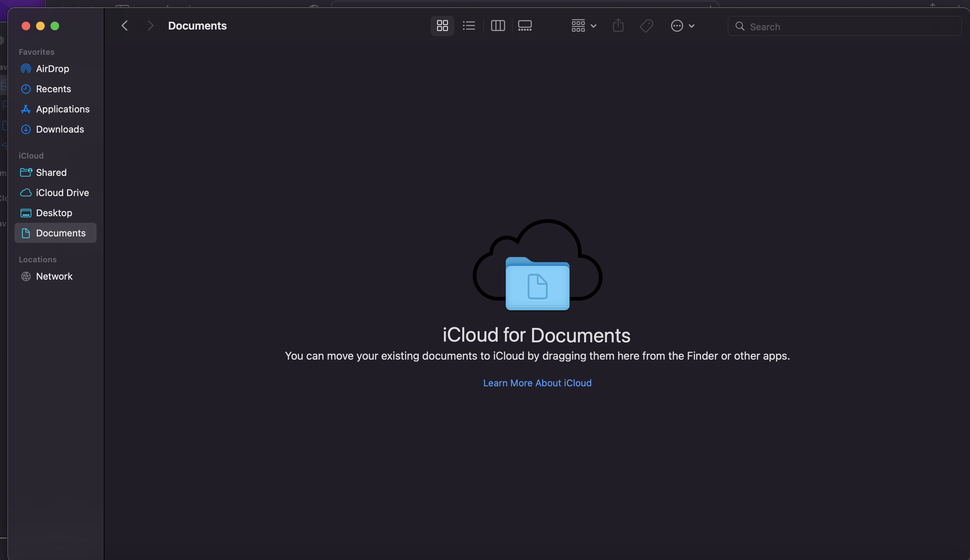
Task: Click the Share toolbar icon
Action: pyautogui.click(x=618, y=26)
